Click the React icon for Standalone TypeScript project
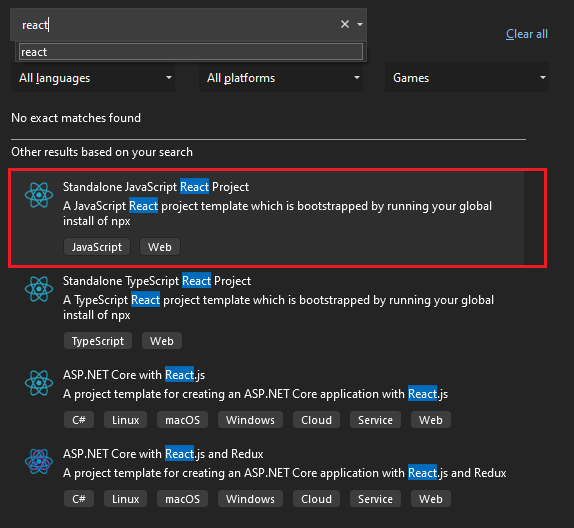Viewport: 574px width, 528px height. (39, 289)
